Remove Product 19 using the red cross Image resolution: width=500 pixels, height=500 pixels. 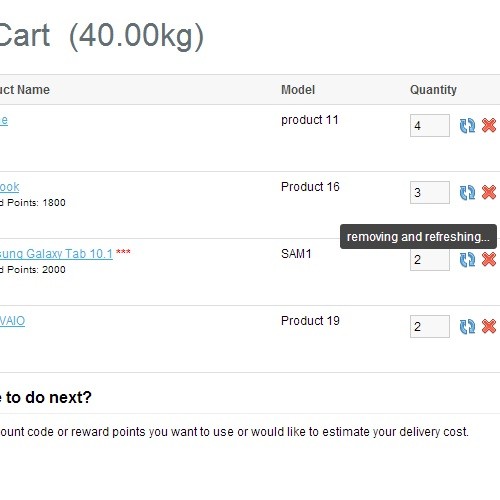(x=489, y=326)
